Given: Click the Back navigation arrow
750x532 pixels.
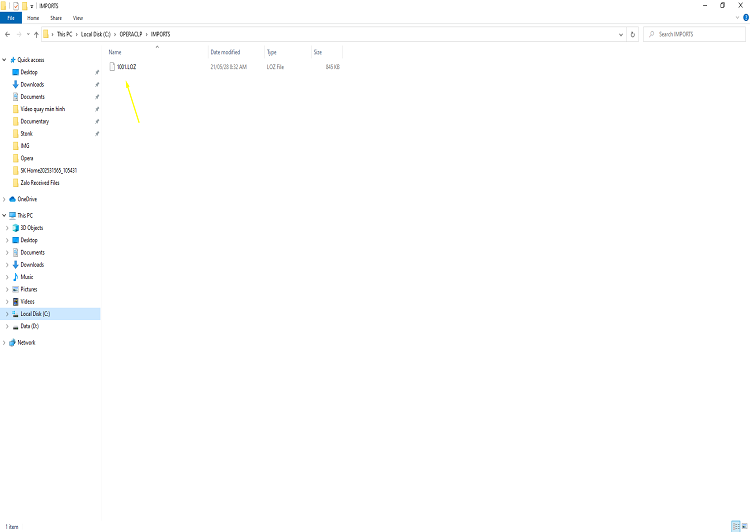Looking at the screenshot, I should (x=7, y=34).
